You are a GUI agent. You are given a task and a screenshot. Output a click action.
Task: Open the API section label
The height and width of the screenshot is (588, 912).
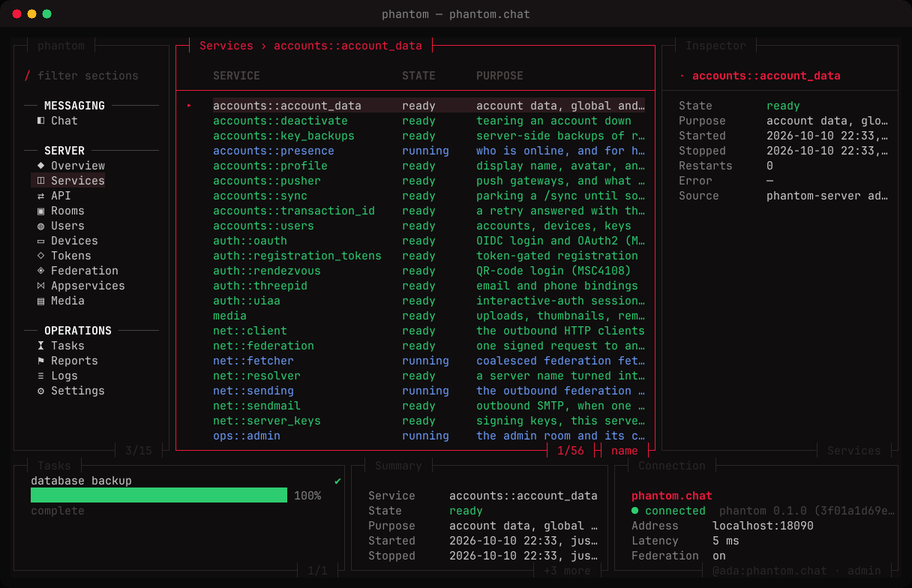click(x=61, y=196)
